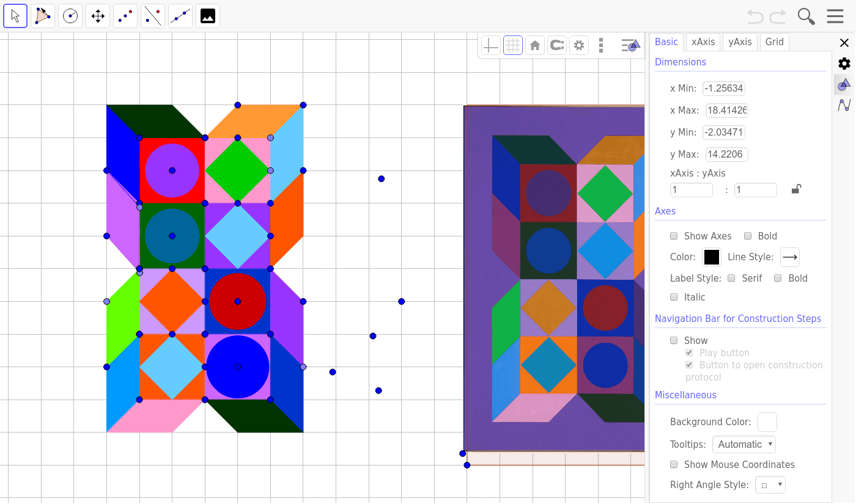Switch to the xAxis tab
The image size is (856, 504).
703,42
